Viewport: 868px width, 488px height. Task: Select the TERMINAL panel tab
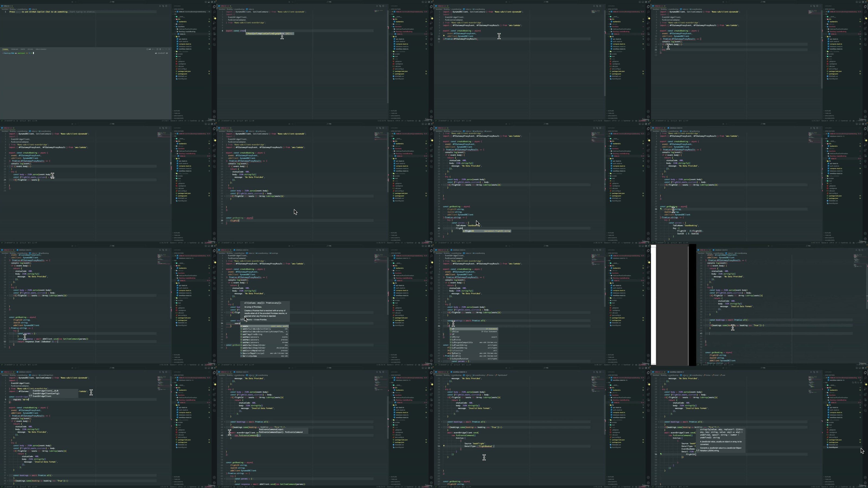point(5,50)
